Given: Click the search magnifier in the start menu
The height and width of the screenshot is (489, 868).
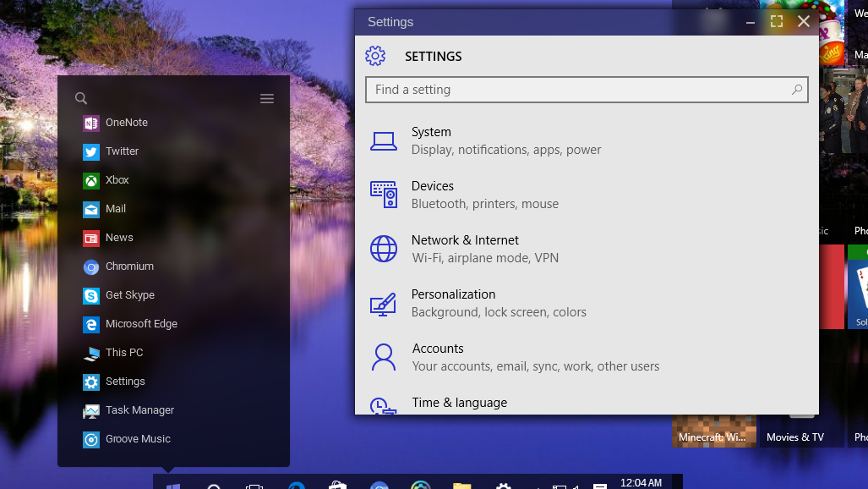Looking at the screenshot, I should click(81, 98).
